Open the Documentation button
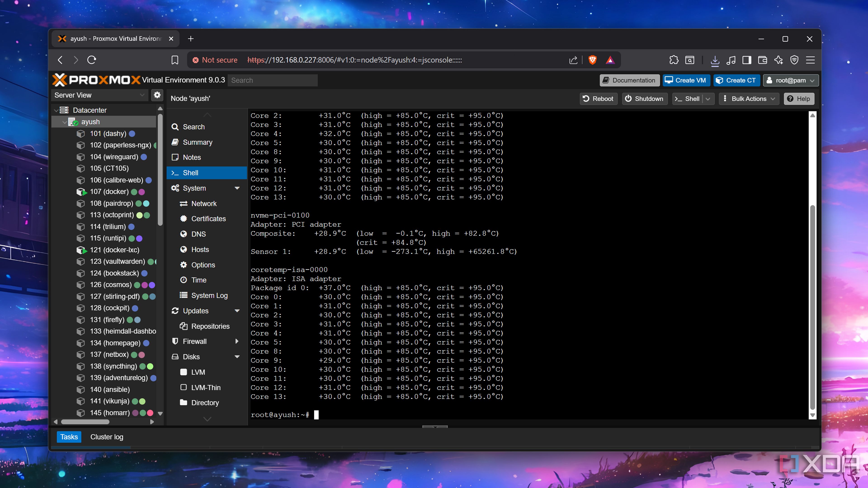 (630, 80)
